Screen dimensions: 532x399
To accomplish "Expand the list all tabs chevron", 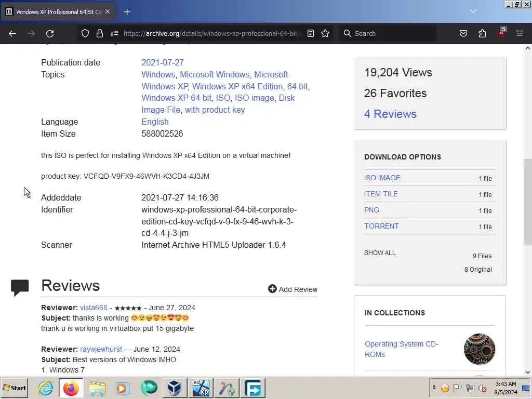I will (x=473, y=11).
